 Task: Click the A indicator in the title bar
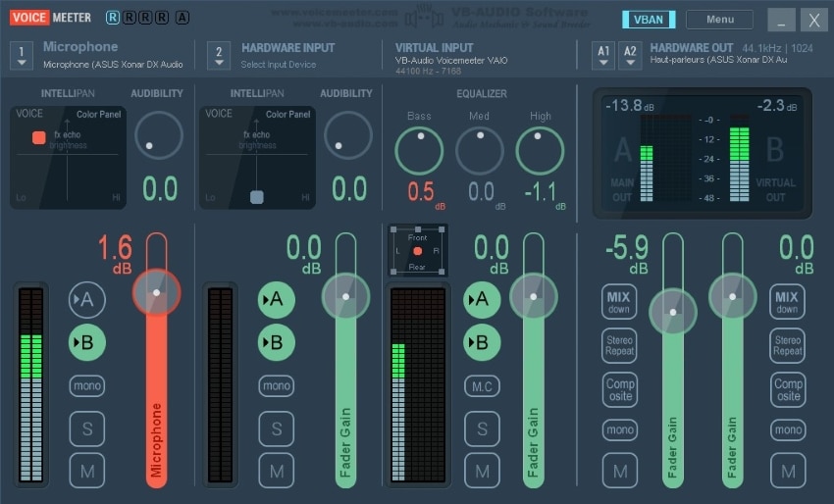[182, 18]
